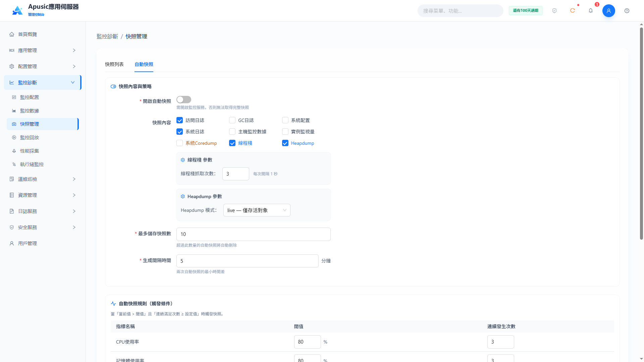
Task: Open 執行緒監控 submenu item
Action: coord(43,164)
